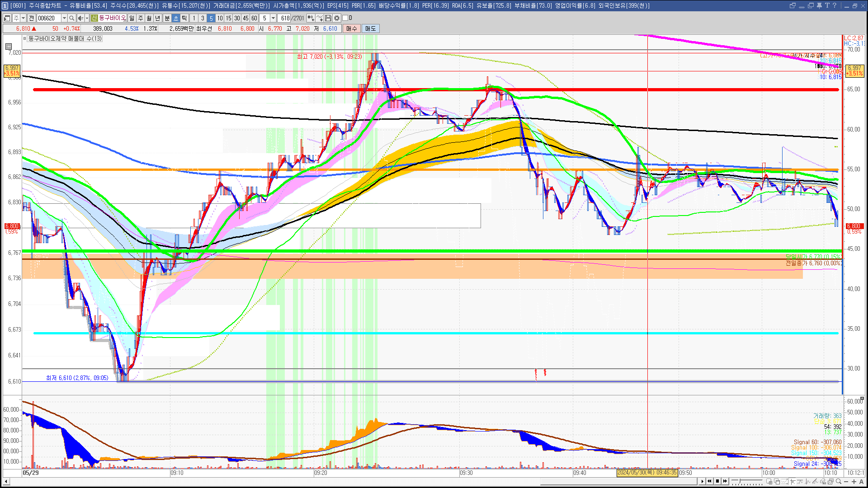Click the save floppy disk icon

click(328, 18)
